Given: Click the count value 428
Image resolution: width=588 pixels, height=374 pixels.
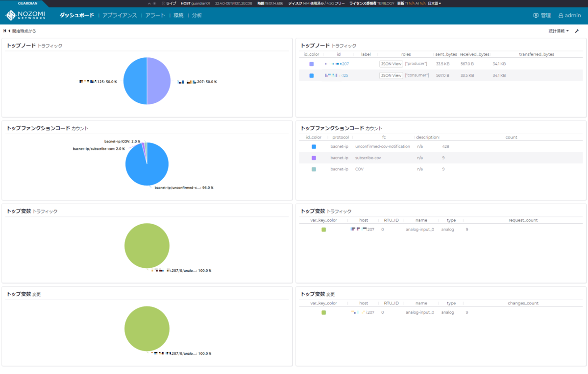Looking at the screenshot, I should coord(445,146).
